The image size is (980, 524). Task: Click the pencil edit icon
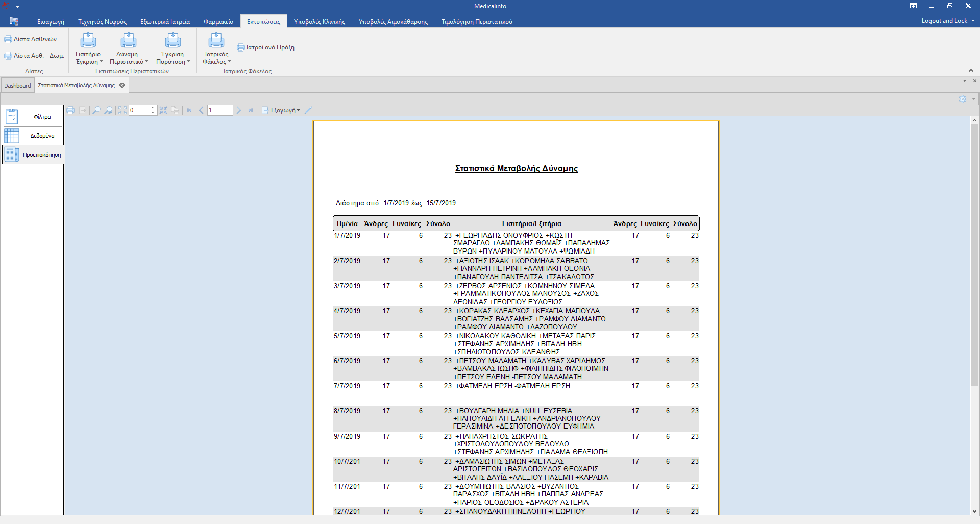click(308, 110)
